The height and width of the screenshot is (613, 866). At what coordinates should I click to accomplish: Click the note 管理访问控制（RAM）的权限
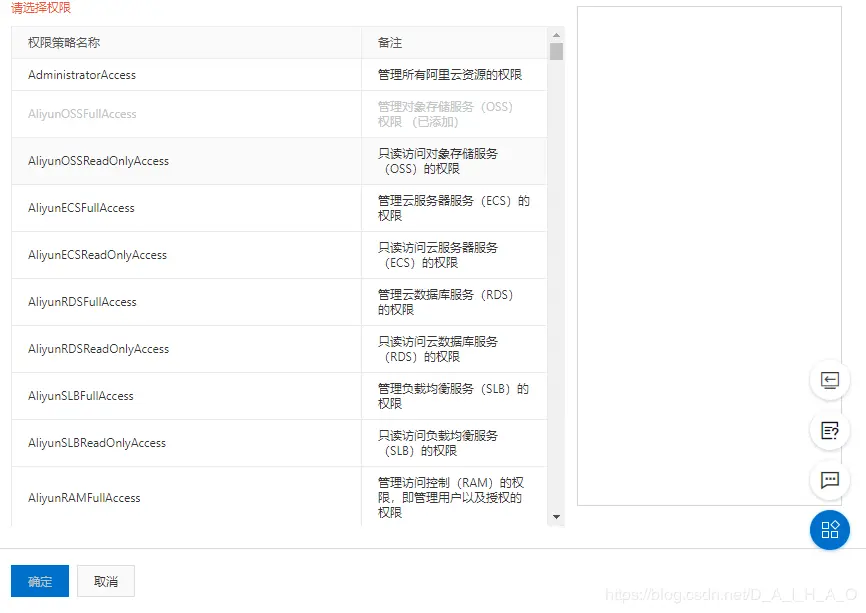click(x=451, y=497)
